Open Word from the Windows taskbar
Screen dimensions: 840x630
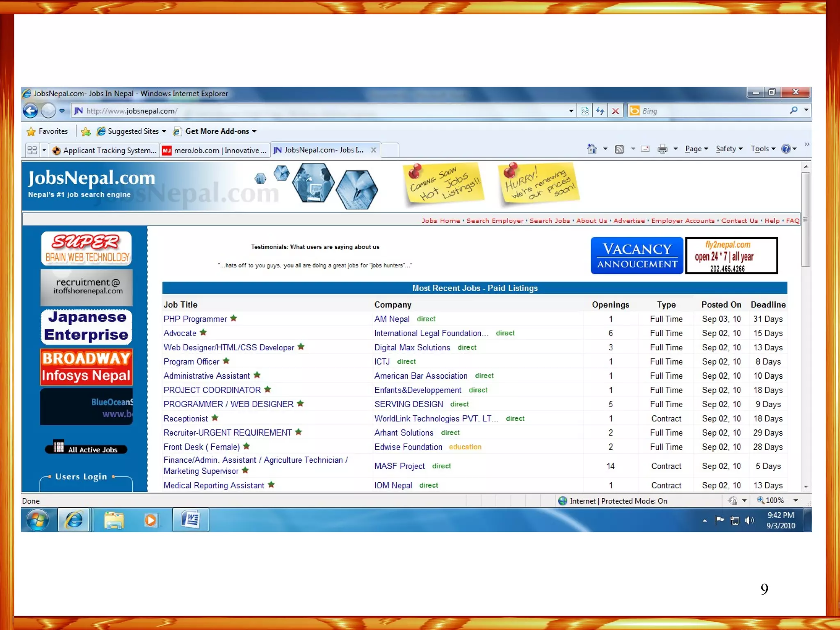point(191,520)
